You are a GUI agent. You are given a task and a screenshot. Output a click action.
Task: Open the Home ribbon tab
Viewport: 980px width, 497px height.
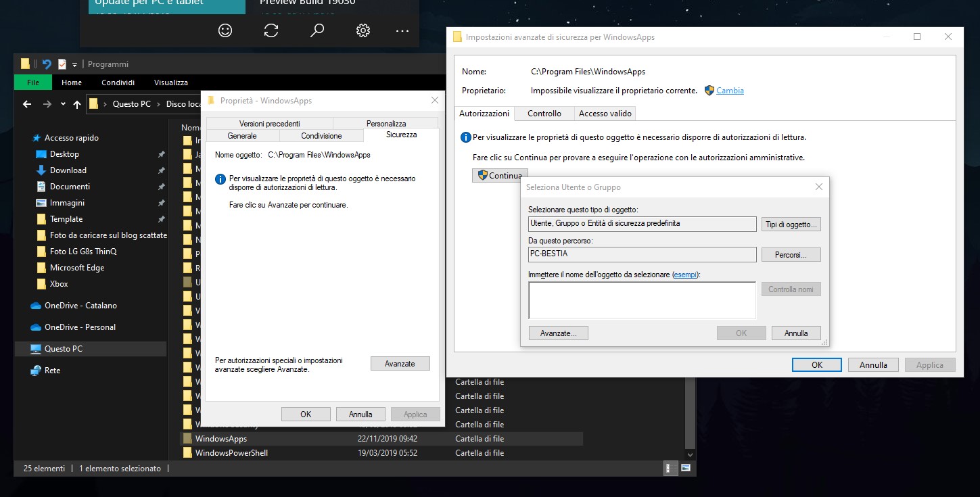72,82
